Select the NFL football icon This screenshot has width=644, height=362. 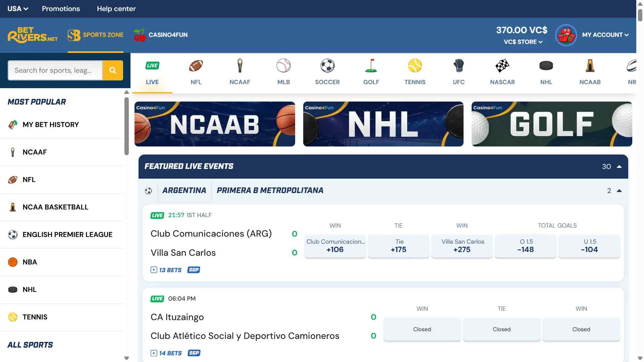196,66
